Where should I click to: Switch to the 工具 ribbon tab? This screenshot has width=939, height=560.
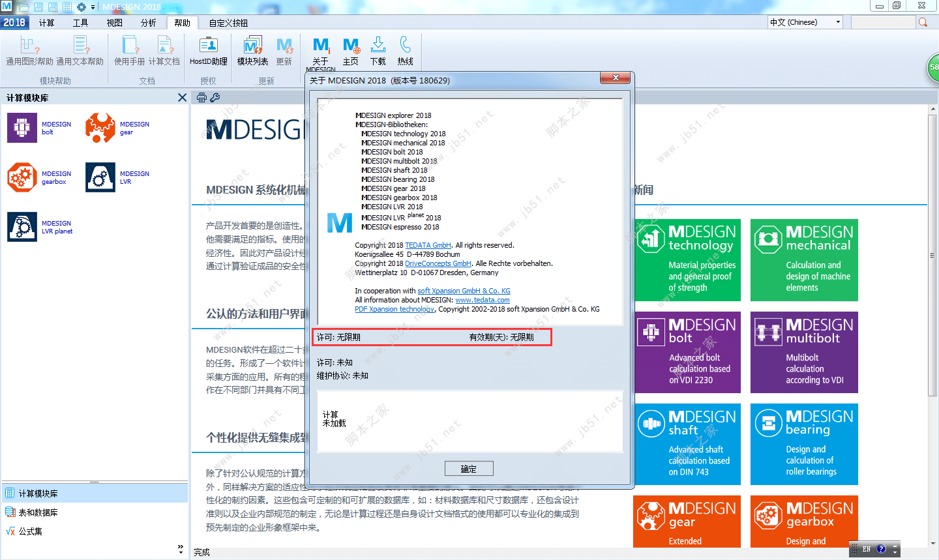[x=80, y=23]
